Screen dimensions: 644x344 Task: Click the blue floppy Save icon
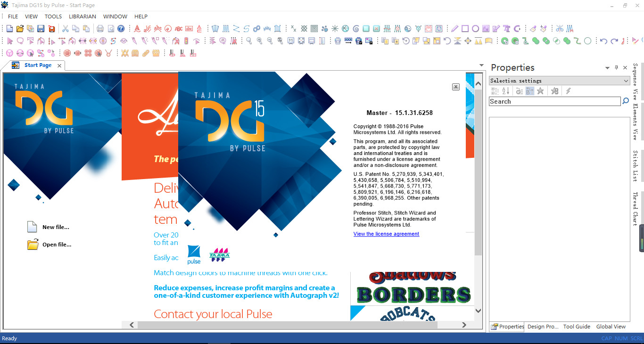[41, 29]
